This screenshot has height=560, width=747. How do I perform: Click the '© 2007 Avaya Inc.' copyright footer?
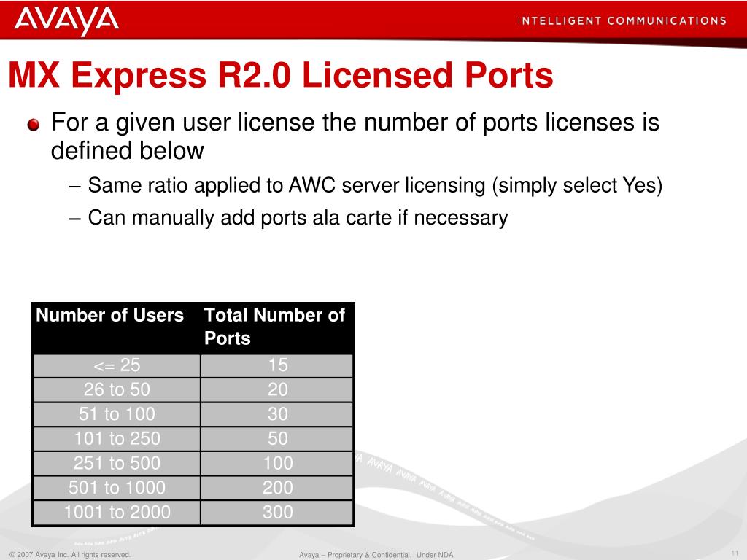69,555
